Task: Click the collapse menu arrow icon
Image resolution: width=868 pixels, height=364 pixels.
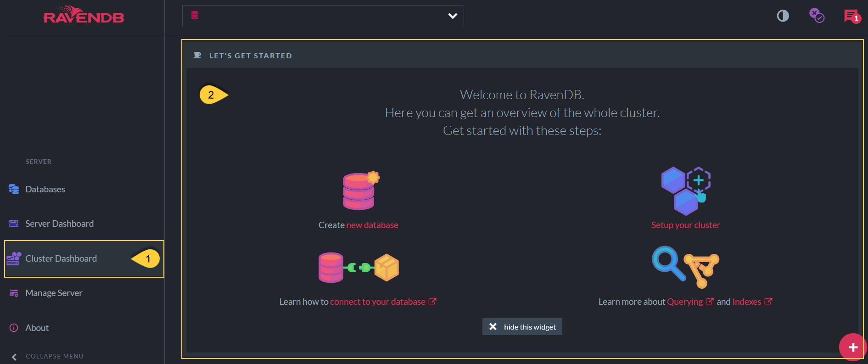Action: pyautogui.click(x=14, y=357)
